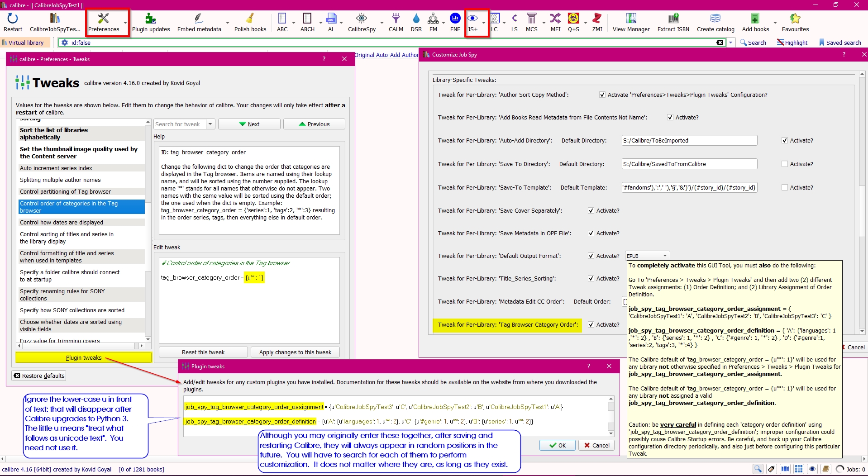Click the ABCH toolbar icon

click(307, 23)
